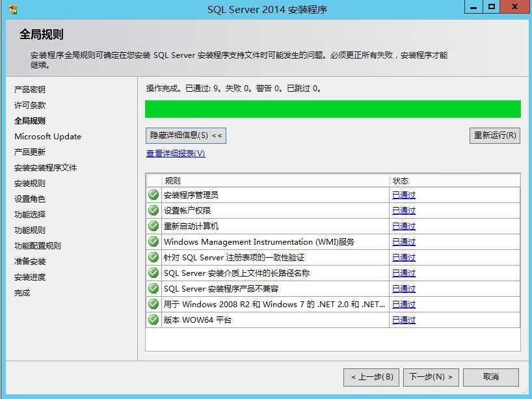Rerun the rules with 重新运行(R) button
Viewport: 532px width, 399px height.
pos(495,135)
